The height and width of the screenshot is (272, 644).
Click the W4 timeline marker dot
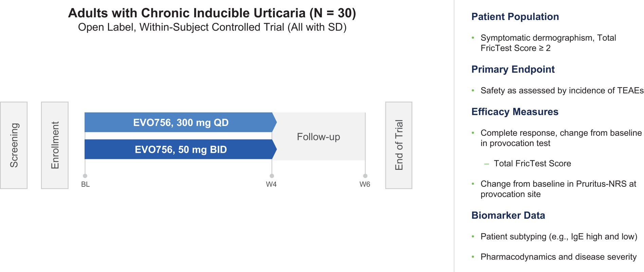(272, 176)
